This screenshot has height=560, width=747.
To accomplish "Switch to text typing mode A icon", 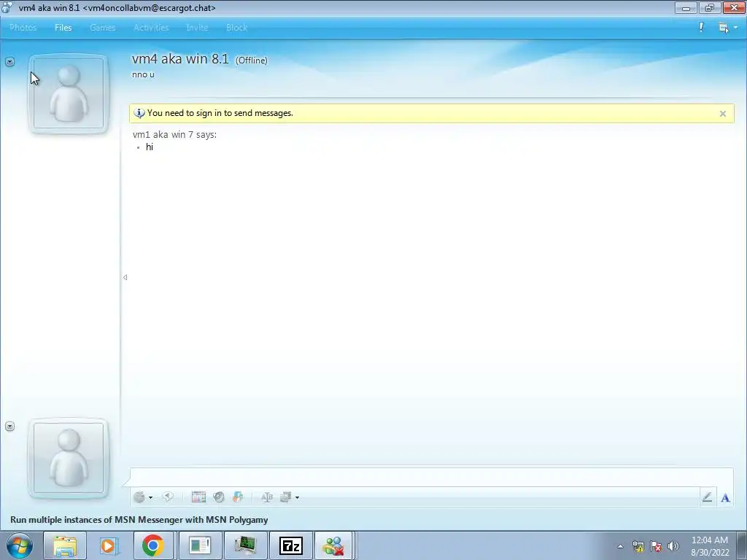I will tap(725, 497).
